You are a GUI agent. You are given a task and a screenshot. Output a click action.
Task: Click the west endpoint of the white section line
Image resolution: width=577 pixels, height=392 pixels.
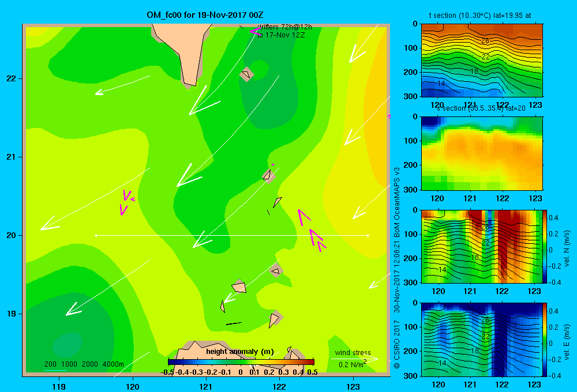pos(96,235)
